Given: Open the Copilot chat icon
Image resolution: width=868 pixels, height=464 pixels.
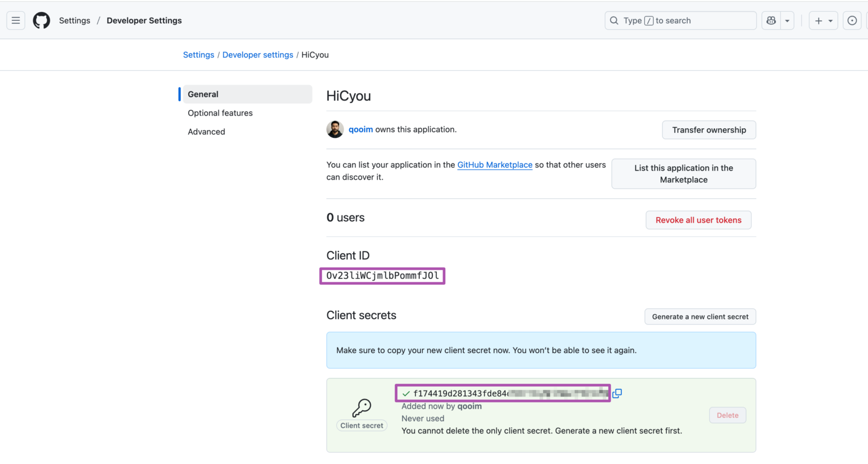Looking at the screenshot, I should (x=771, y=21).
